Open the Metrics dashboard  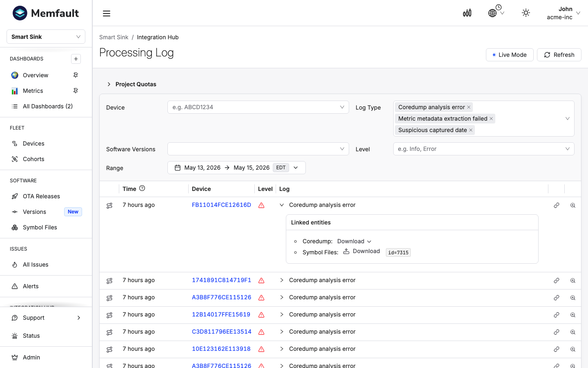click(33, 91)
